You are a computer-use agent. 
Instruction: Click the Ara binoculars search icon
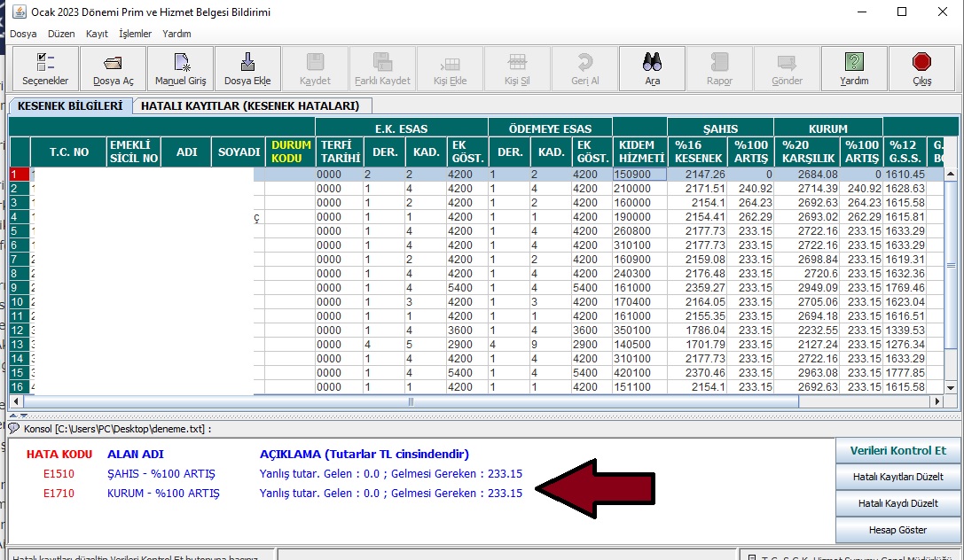point(652,69)
